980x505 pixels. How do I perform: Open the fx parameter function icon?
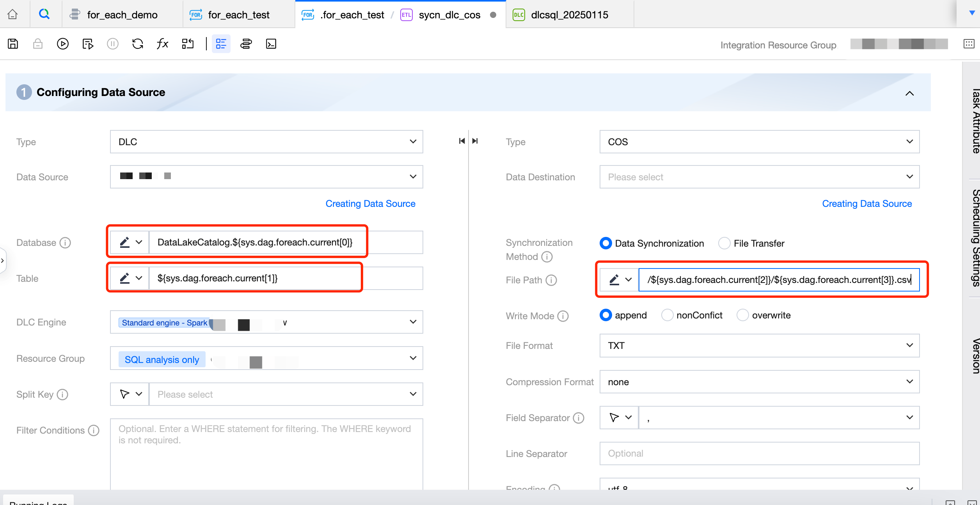tap(162, 44)
